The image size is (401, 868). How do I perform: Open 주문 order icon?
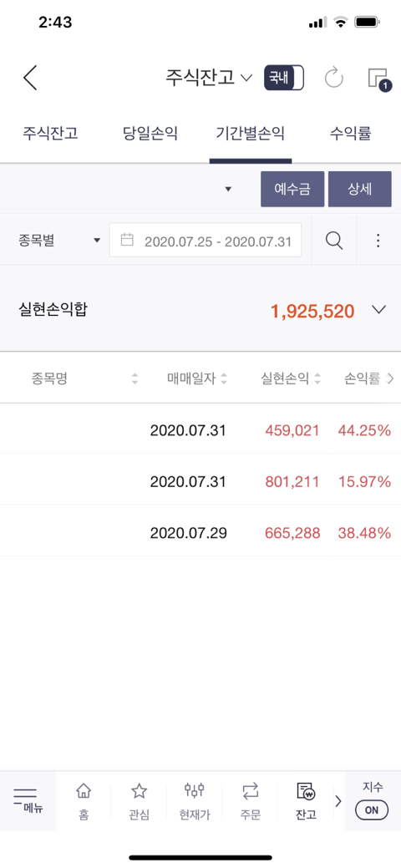250,801
